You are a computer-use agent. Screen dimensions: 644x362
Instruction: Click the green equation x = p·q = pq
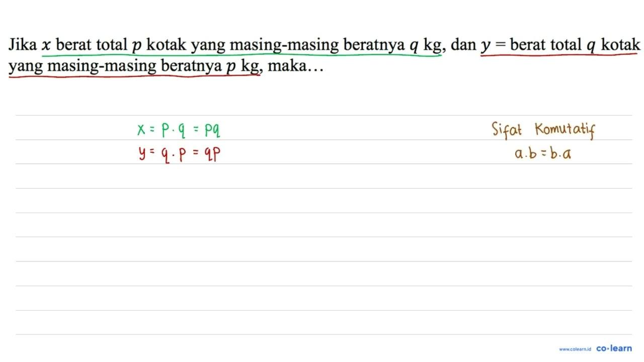[179, 130]
